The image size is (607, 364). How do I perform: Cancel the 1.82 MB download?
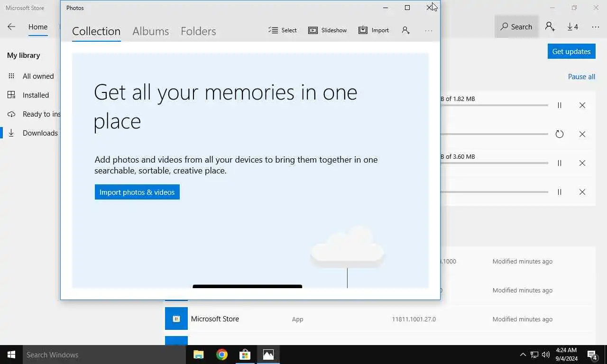pos(582,105)
